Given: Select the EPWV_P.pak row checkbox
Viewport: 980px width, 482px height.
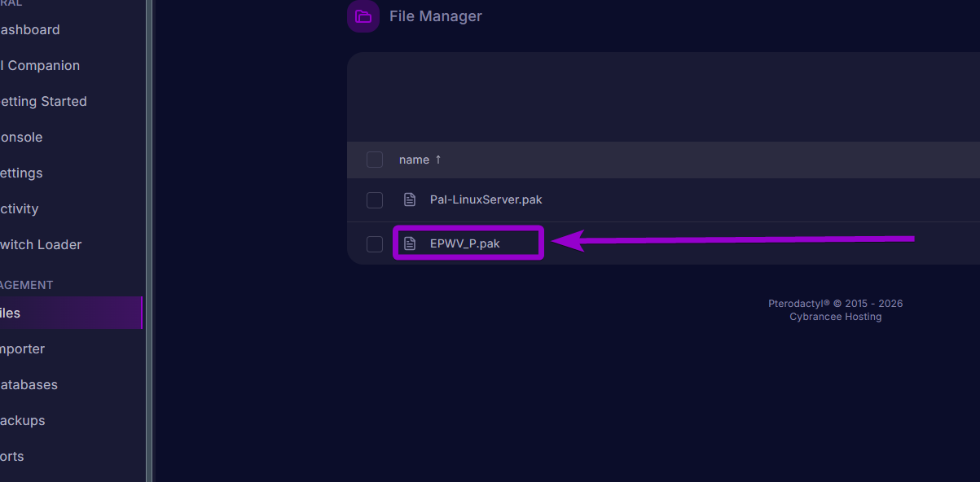Looking at the screenshot, I should (375, 243).
